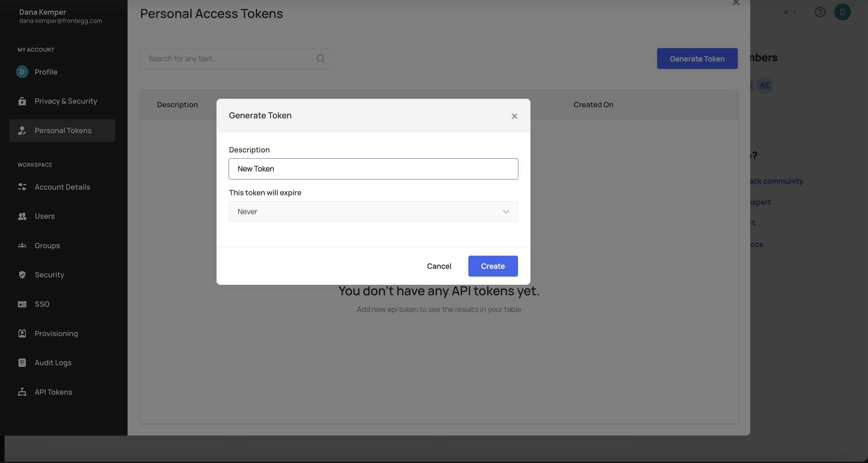Click the API Tokens icon
868x463 pixels.
click(x=22, y=392)
